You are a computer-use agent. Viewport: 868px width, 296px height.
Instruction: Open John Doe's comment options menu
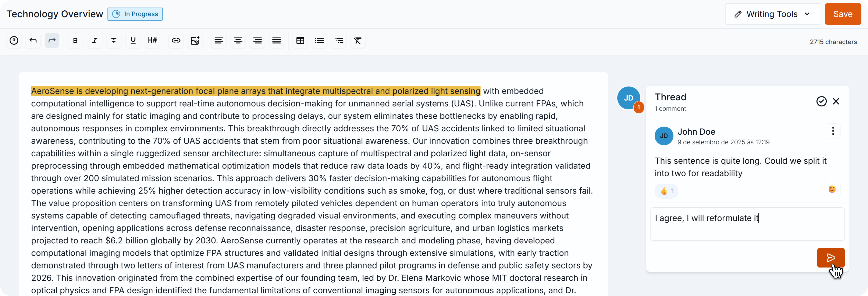(x=833, y=131)
